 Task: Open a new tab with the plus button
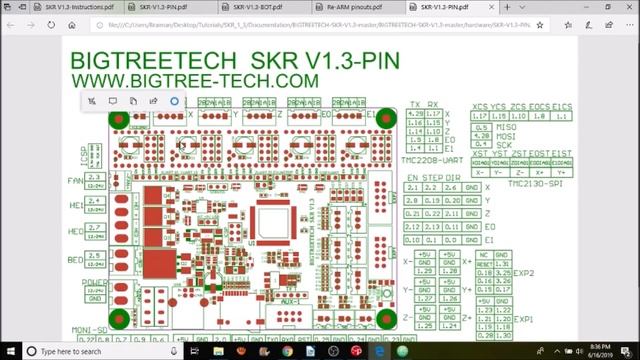click(x=507, y=7)
